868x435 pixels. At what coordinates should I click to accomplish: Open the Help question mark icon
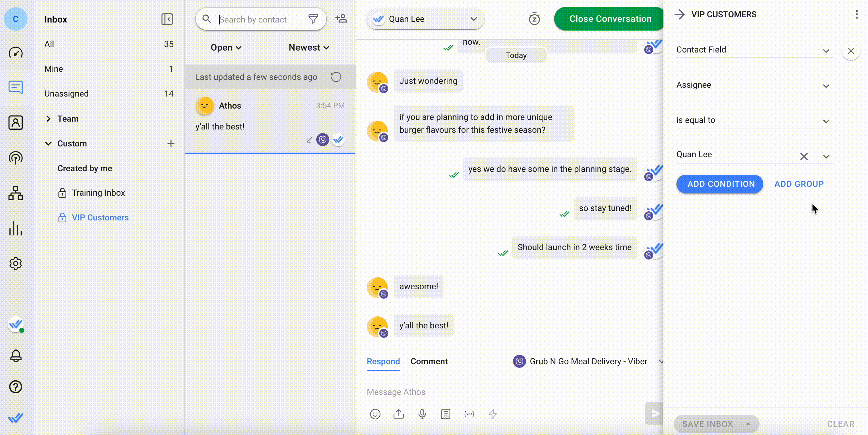pyautogui.click(x=16, y=386)
